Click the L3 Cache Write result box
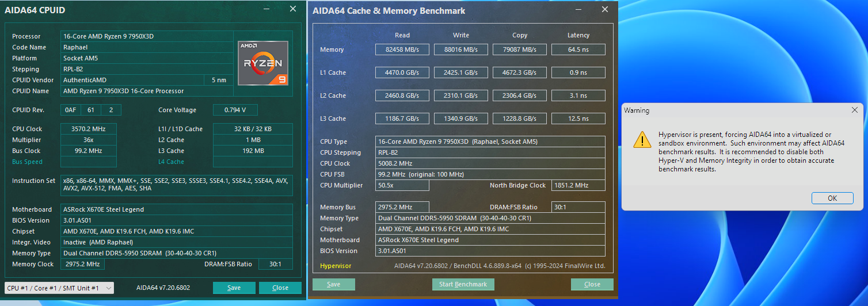Screen dimensions: 868x306 461,118
